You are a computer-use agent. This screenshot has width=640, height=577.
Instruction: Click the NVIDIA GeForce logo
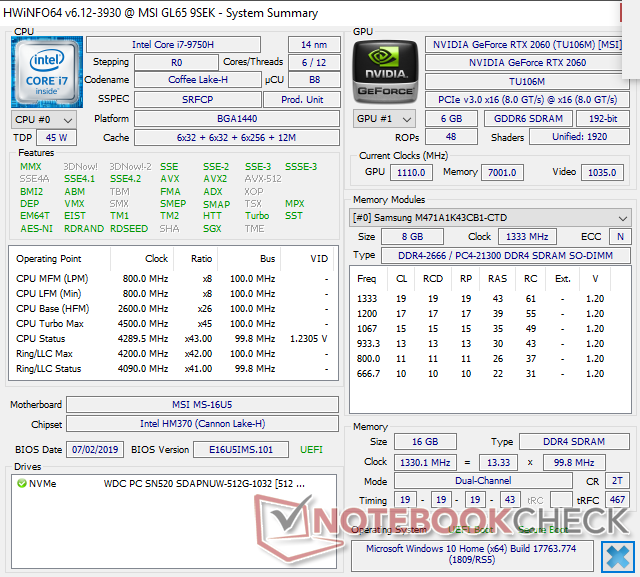(385, 72)
